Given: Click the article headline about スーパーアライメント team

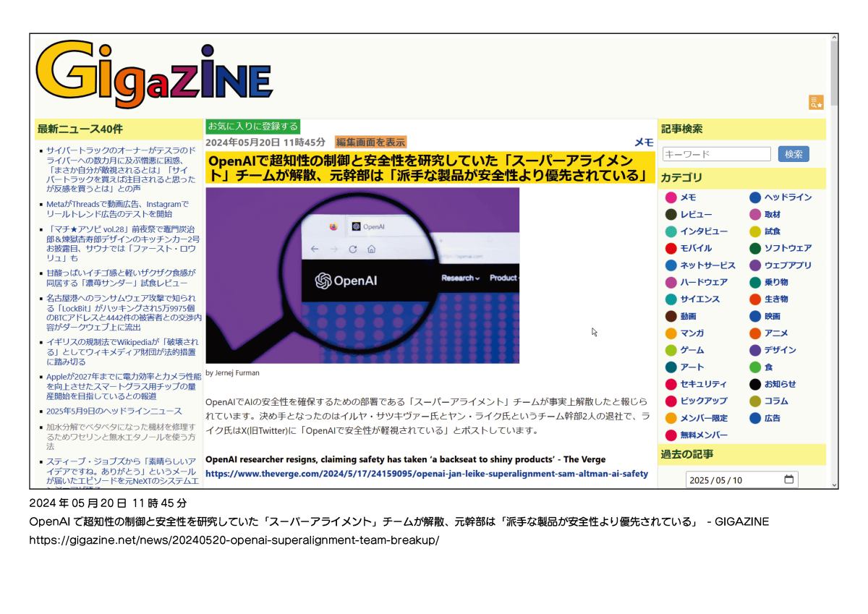Looking at the screenshot, I should click(428, 168).
